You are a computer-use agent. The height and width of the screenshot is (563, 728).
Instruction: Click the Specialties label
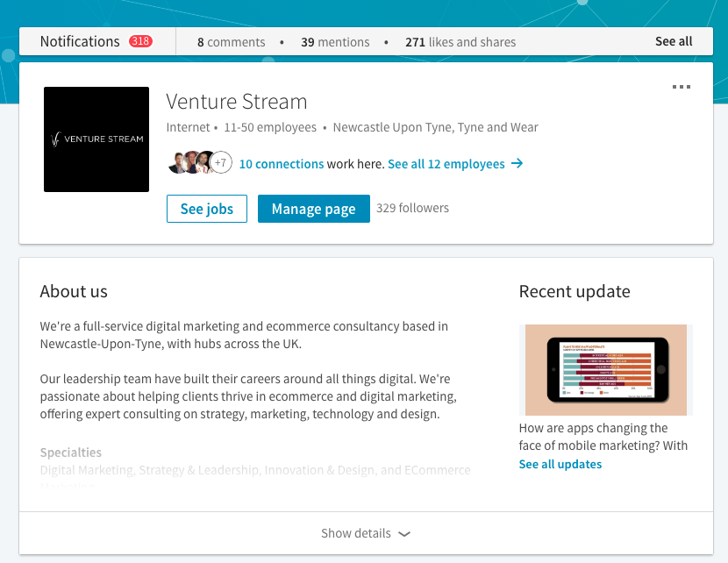click(x=70, y=453)
